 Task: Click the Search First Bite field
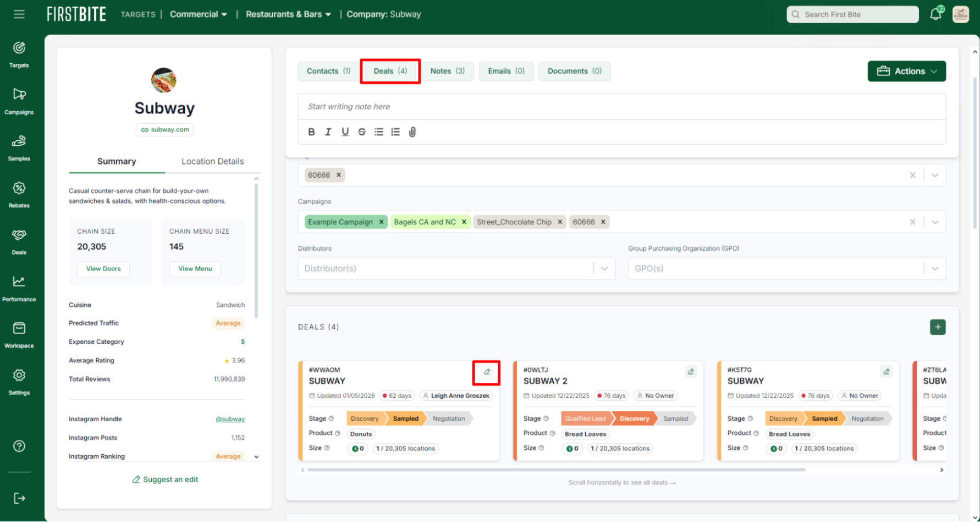[853, 14]
